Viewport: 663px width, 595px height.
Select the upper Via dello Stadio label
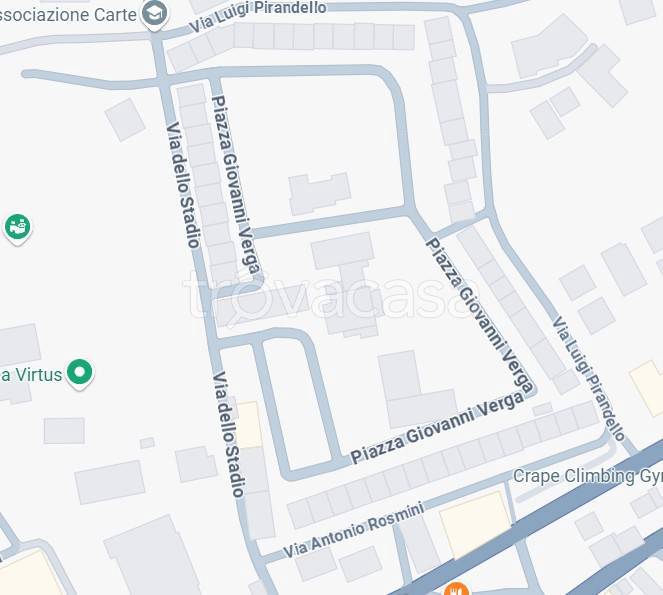(x=182, y=185)
